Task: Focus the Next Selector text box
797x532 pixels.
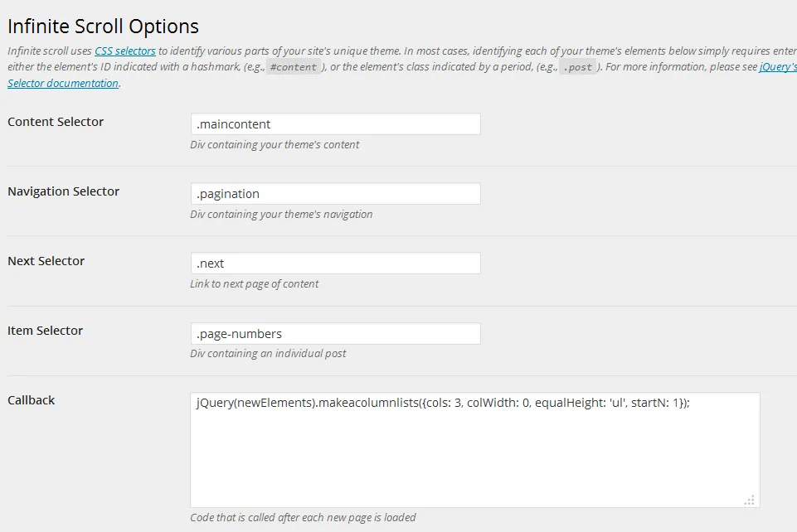Action: pyautogui.click(x=336, y=263)
